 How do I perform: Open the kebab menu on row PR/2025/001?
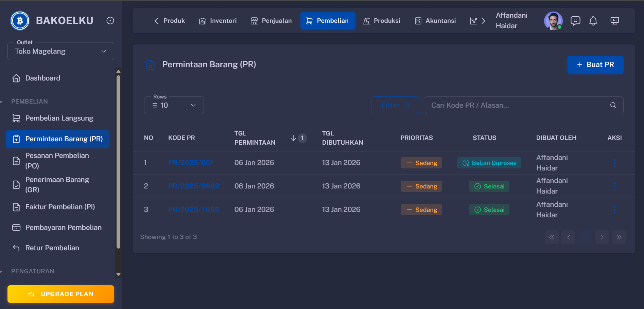(x=614, y=163)
